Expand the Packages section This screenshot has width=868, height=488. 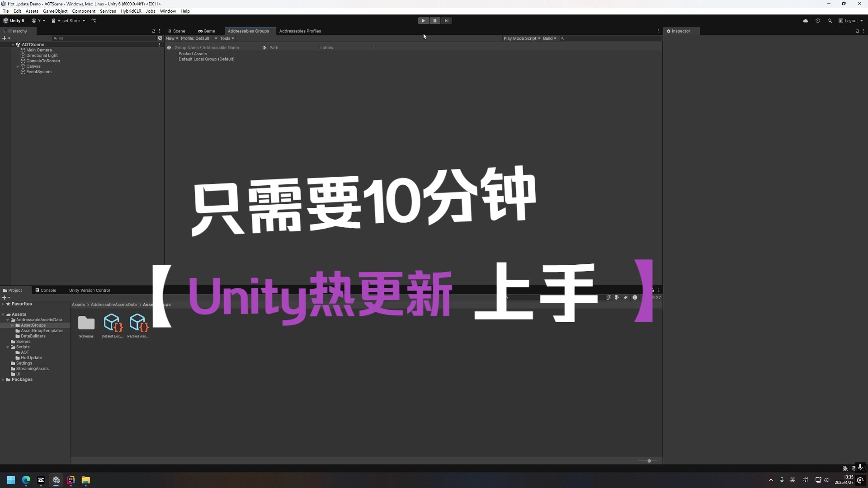pyautogui.click(x=3, y=380)
